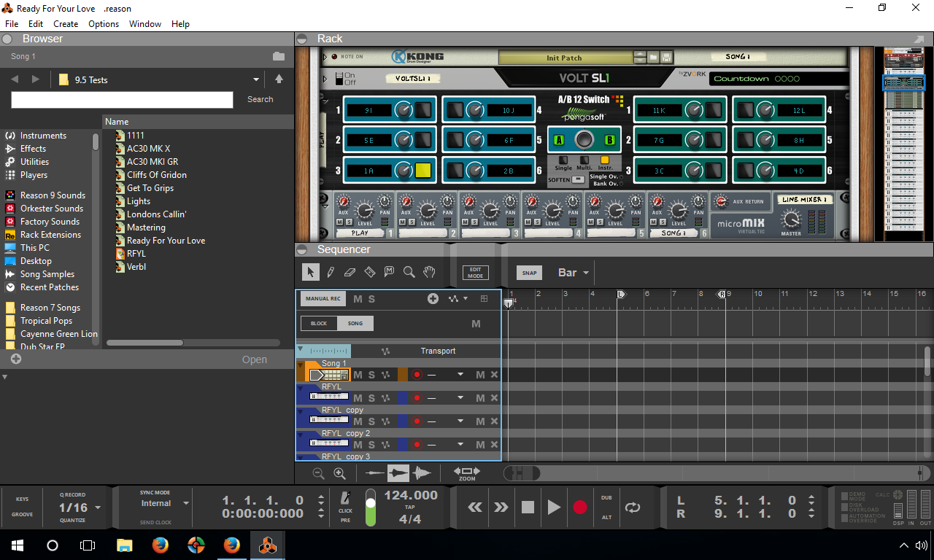Open the Windows Start menu
Viewport: 934px width, 560px height.
click(18, 545)
